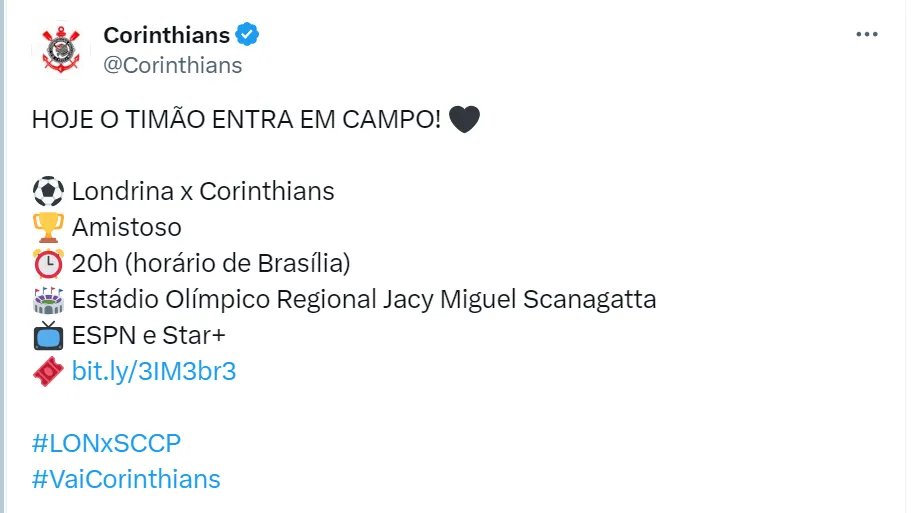Click the blue verified badge
Screen dimensions: 915x513
click(247, 35)
